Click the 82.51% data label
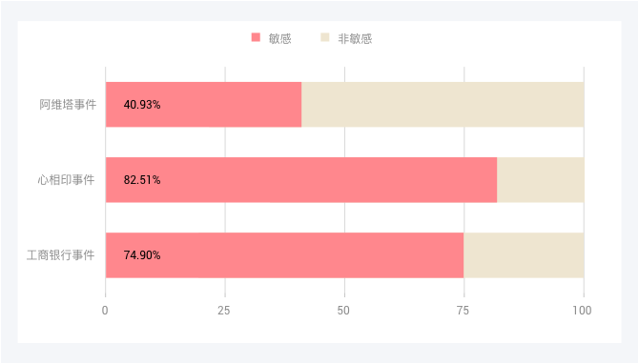Viewport: 639px width, 364px height. (142, 180)
